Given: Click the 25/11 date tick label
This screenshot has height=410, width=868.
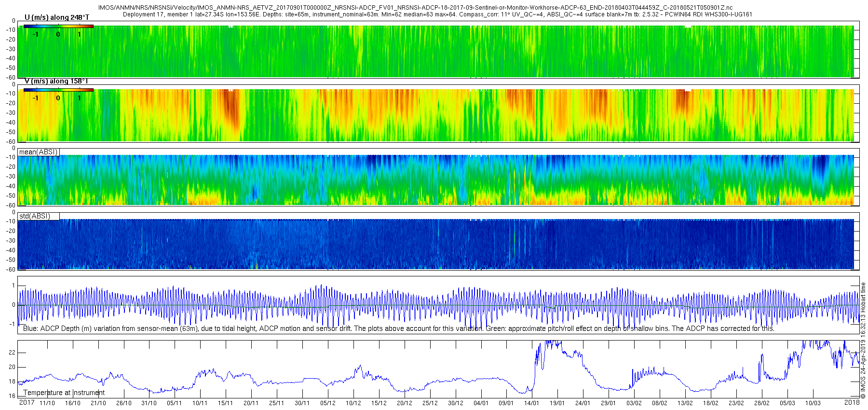Looking at the screenshot, I should [x=277, y=403].
